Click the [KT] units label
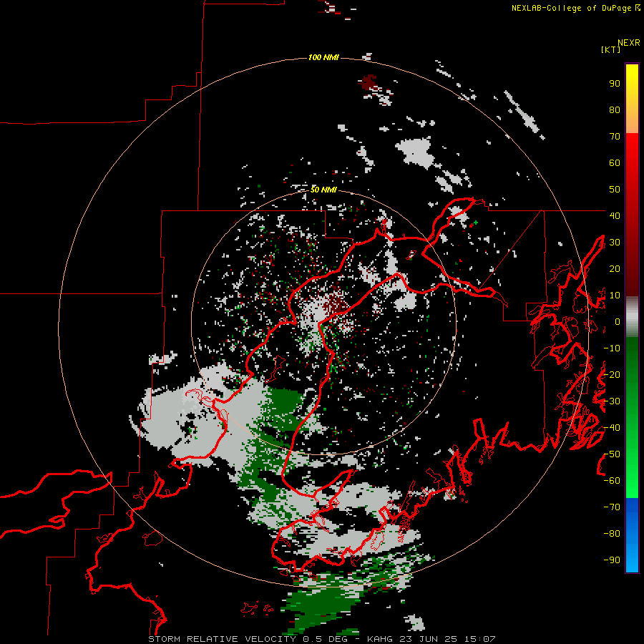 point(610,49)
